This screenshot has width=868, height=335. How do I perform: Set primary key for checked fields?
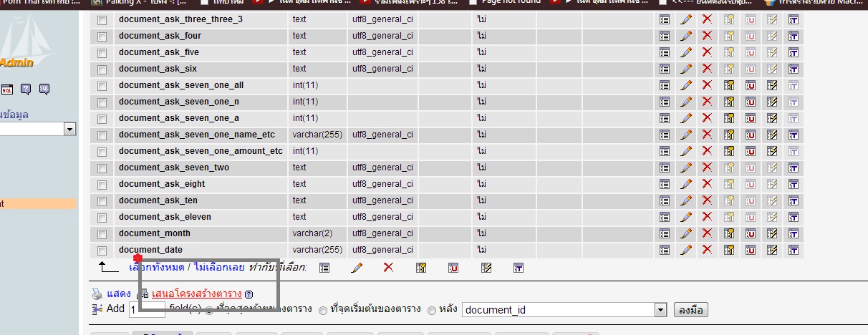(421, 267)
